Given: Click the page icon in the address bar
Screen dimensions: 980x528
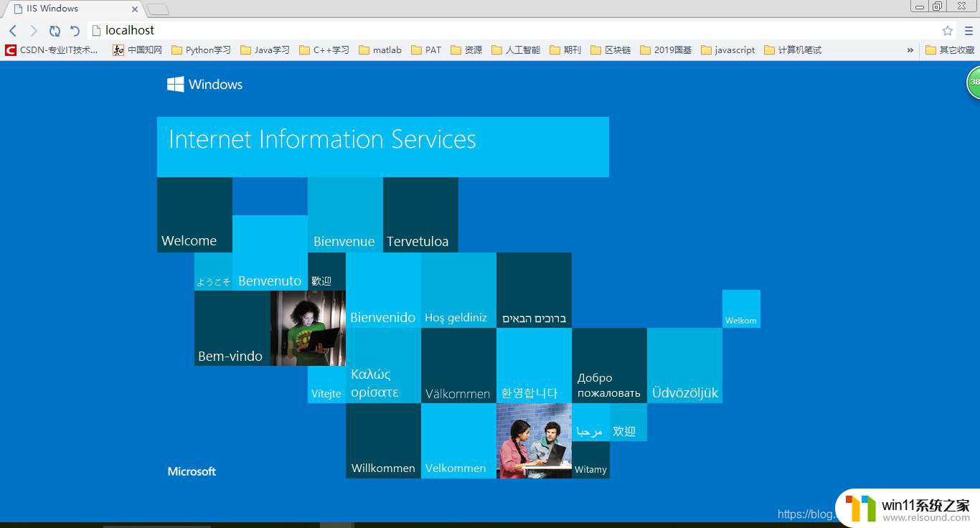Looking at the screenshot, I should [x=97, y=30].
